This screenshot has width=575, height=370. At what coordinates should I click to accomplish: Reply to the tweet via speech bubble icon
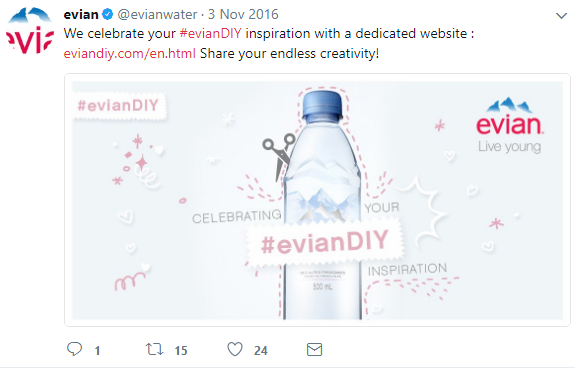click(x=74, y=349)
